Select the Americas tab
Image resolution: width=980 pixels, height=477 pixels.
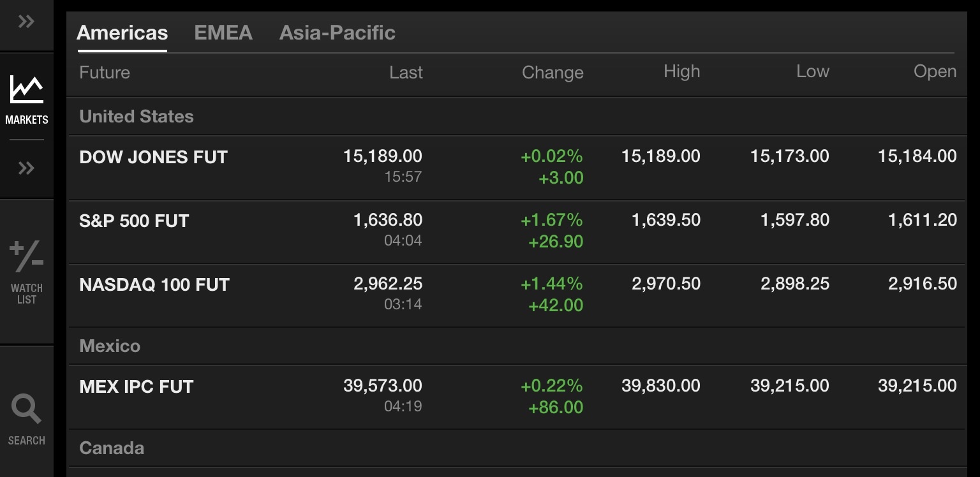pos(122,33)
